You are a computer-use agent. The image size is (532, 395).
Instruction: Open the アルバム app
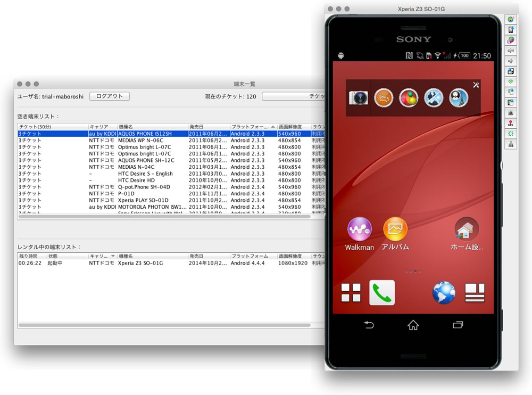point(395,234)
